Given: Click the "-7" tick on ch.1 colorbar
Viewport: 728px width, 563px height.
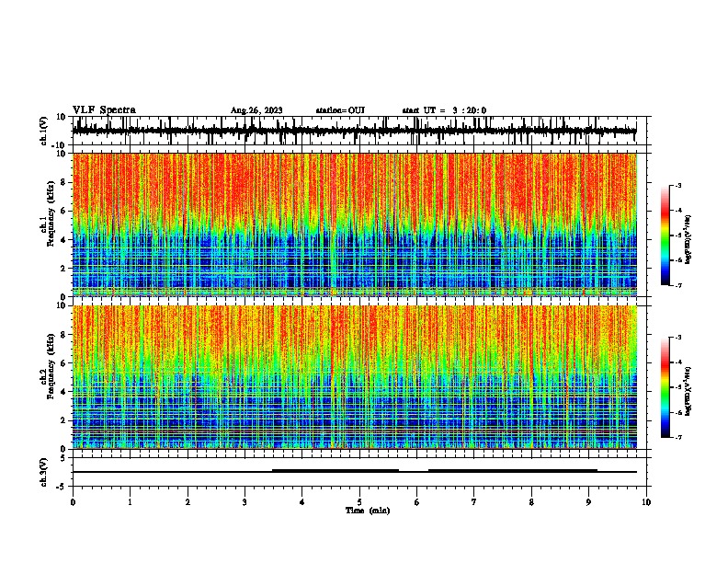Looking at the screenshot, I should click(x=677, y=286).
